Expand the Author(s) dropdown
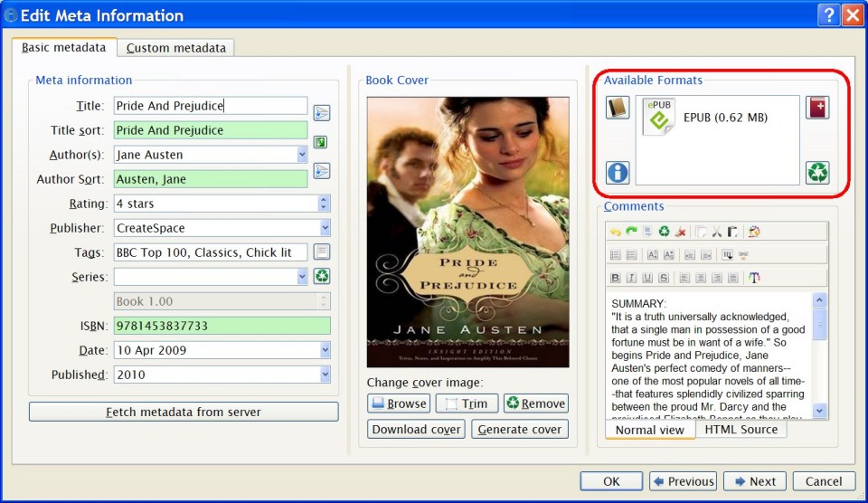The width and height of the screenshot is (868, 503). pyautogui.click(x=302, y=155)
